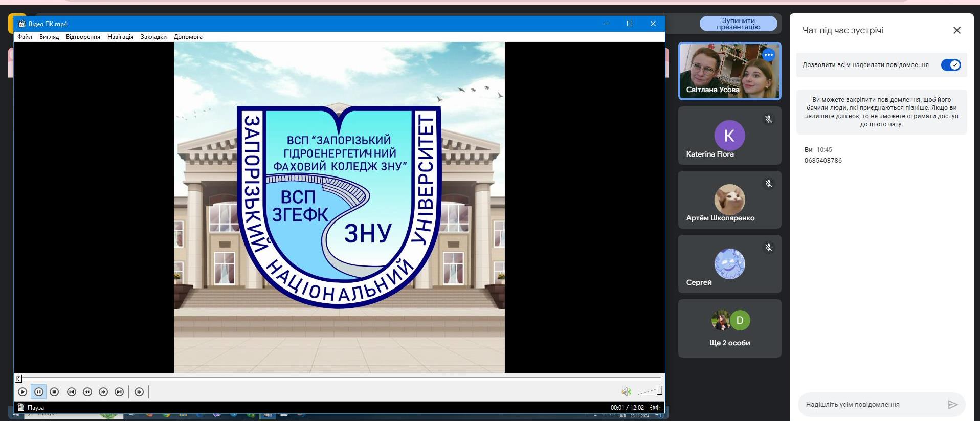Open options on Світлана Усова tile
Screen dimensions: 980x421
tap(768, 55)
